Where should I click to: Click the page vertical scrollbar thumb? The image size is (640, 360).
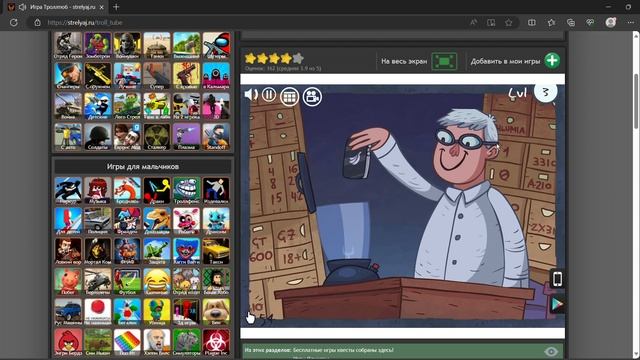click(x=636, y=101)
